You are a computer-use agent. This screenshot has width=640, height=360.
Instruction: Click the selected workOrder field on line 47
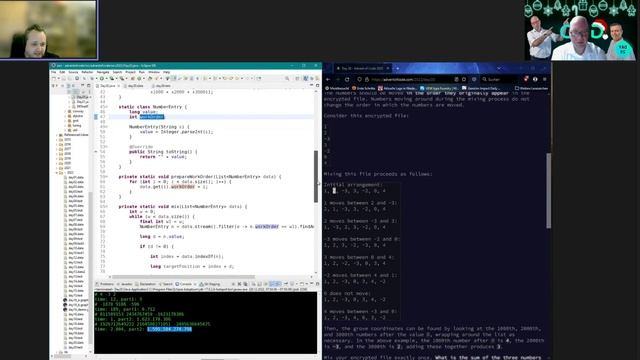(x=152, y=117)
